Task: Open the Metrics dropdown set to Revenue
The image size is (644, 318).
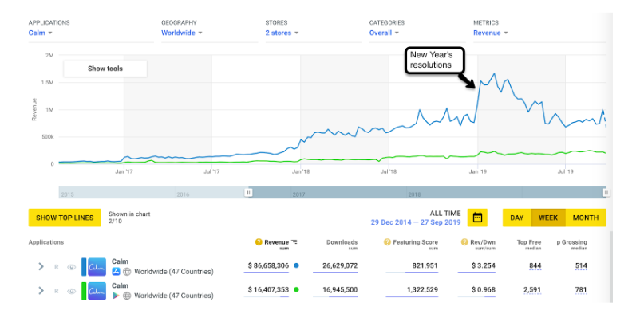Action: coord(491,33)
